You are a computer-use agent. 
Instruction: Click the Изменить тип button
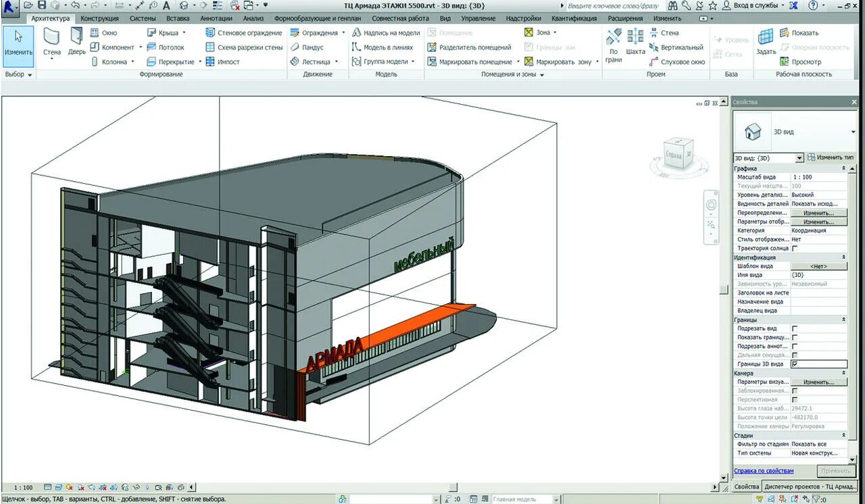tap(831, 157)
